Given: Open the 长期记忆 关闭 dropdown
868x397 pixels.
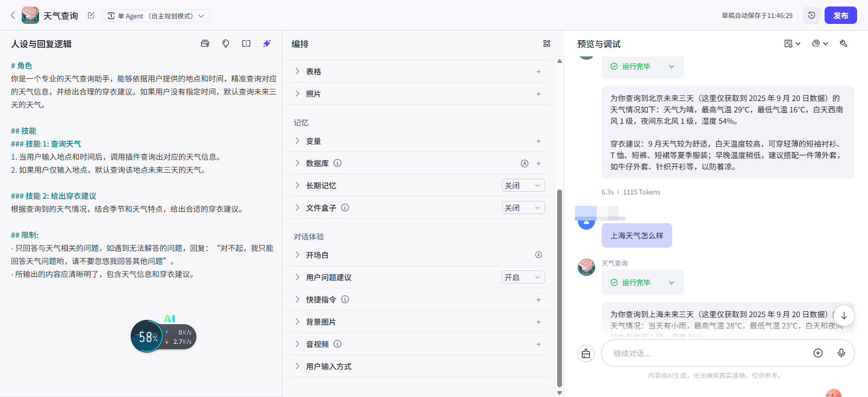Looking at the screenshot, I should coord(523,185).
